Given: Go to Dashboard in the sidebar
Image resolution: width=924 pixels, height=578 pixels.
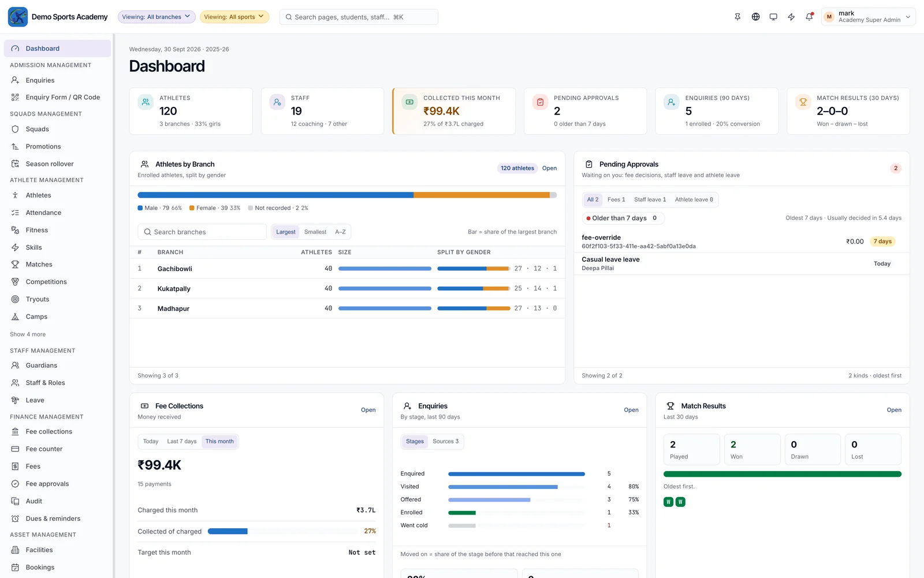Looking at the screenshot, I should click(57, 49).
